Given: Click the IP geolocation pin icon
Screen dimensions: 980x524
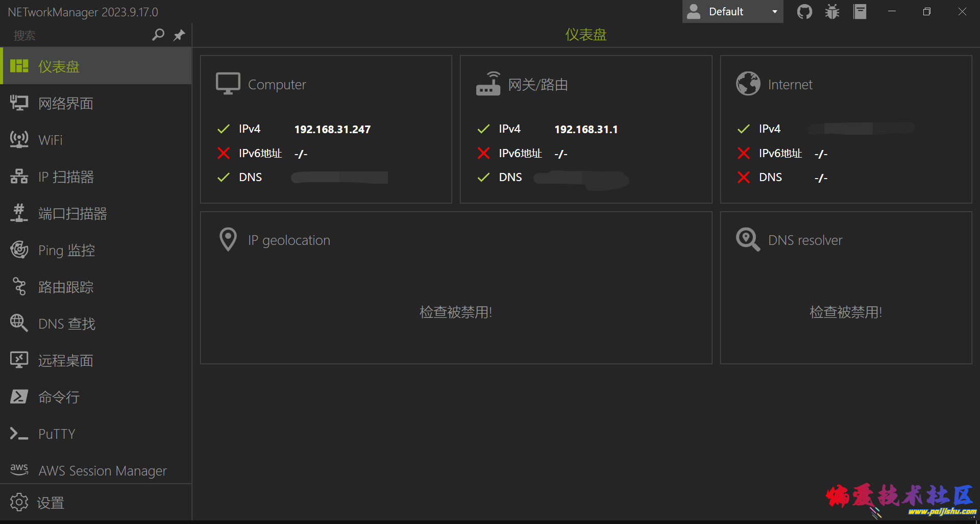Looking at the screenshot, I should coord(228,239).
